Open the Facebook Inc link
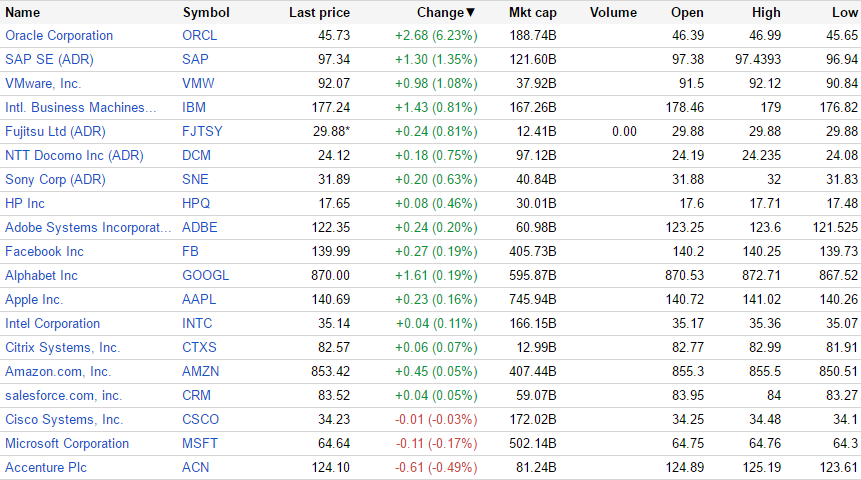 [45, 252]
